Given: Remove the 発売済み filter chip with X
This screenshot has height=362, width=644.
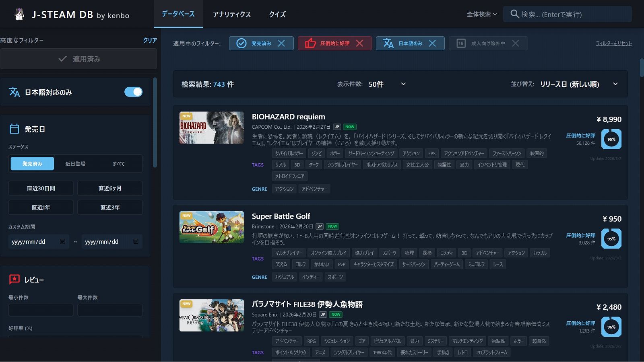Looking at the screenshot, I should click(x=281, y=43).
